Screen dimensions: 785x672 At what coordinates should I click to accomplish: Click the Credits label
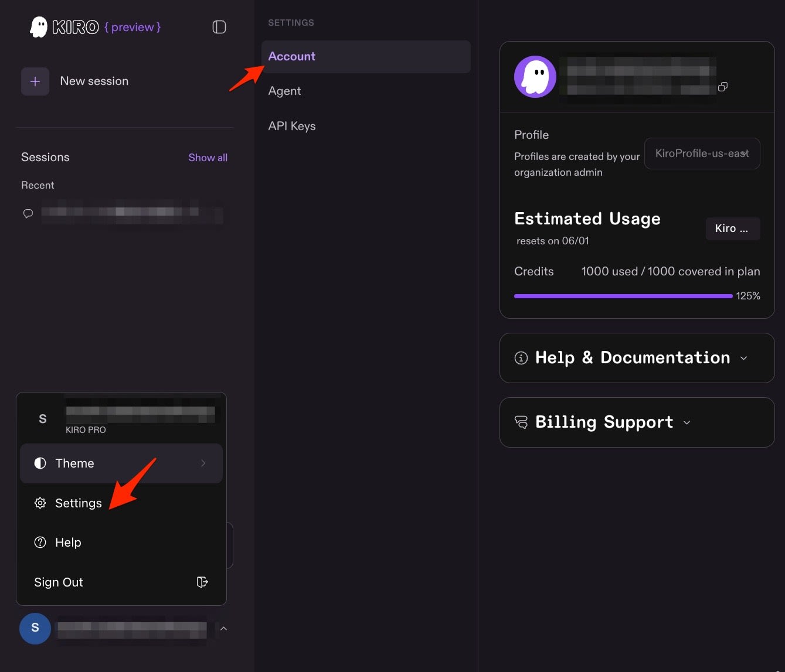click(533, 271)
